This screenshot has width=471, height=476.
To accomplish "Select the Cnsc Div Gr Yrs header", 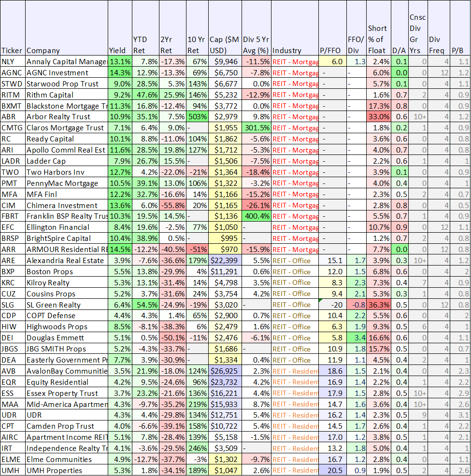I will click(418, 28).
